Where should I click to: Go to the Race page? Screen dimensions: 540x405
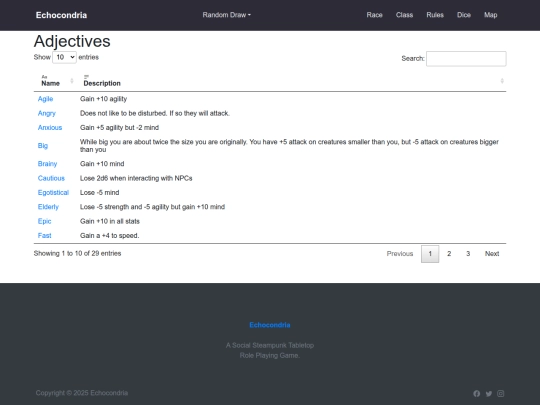(x=374, y=15)
